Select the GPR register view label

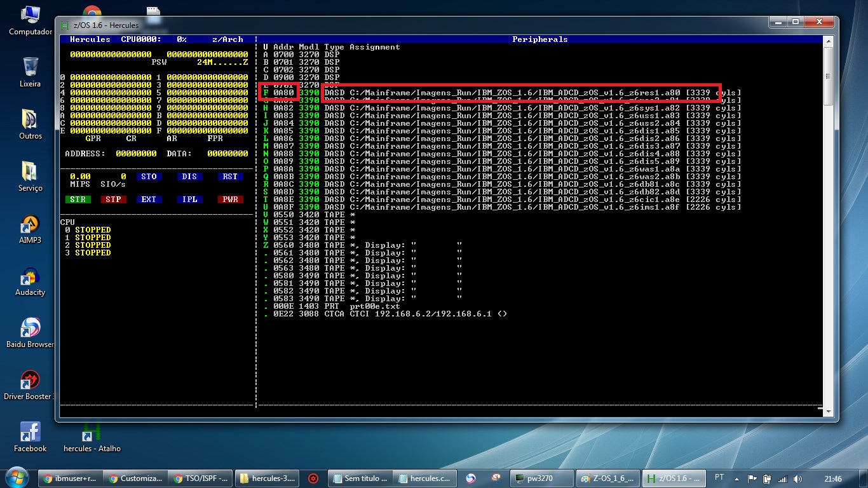(x=93, y=139)
